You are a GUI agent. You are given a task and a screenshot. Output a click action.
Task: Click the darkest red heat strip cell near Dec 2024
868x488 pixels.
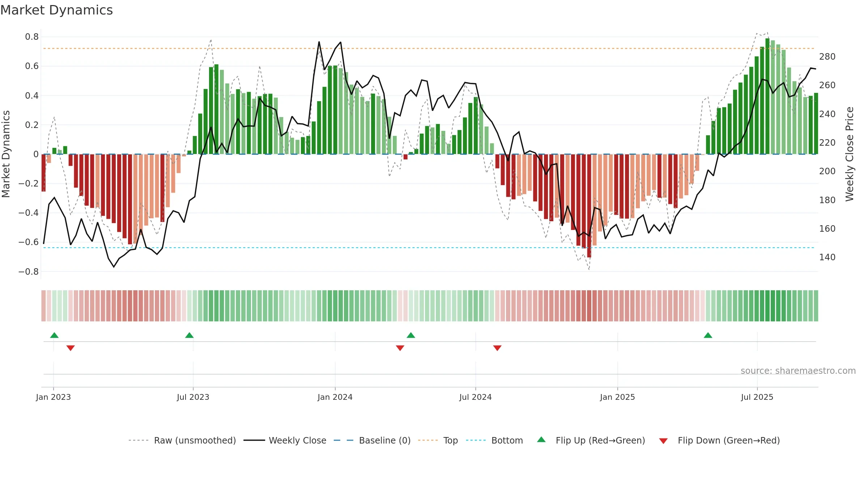coord(589,306)
